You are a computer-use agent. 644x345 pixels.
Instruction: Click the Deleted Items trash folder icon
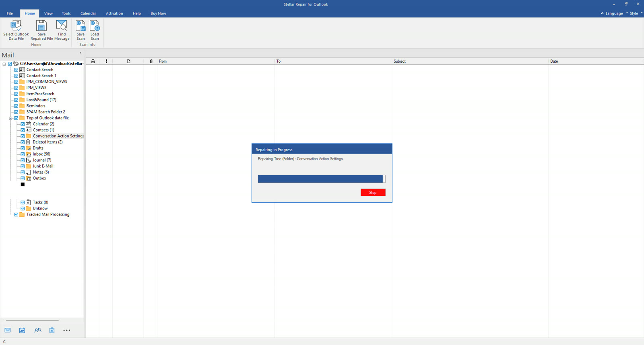29,142
